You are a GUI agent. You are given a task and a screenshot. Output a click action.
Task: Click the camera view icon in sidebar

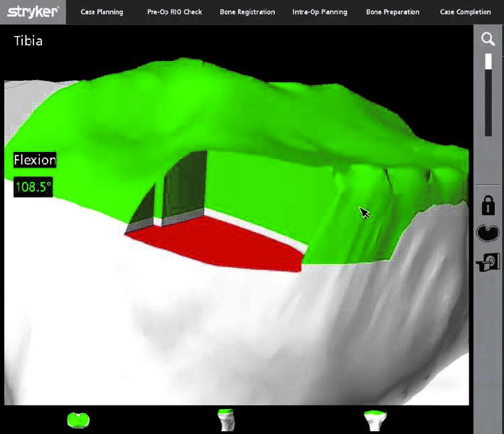point(488,262)
